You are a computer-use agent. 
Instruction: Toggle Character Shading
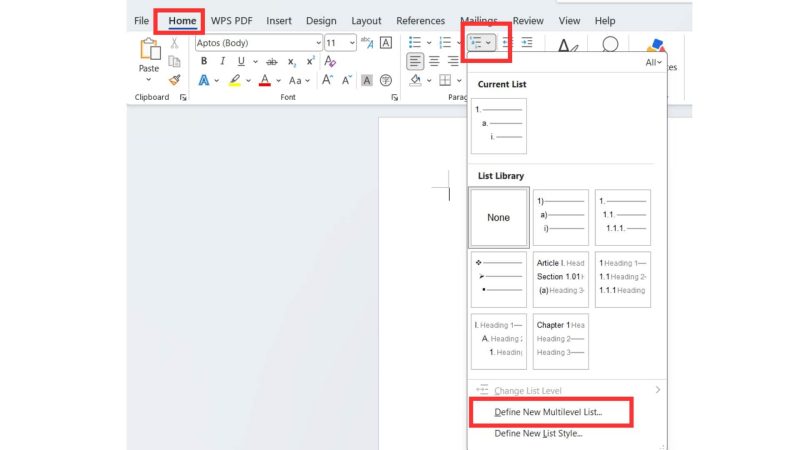click(366, 80)
